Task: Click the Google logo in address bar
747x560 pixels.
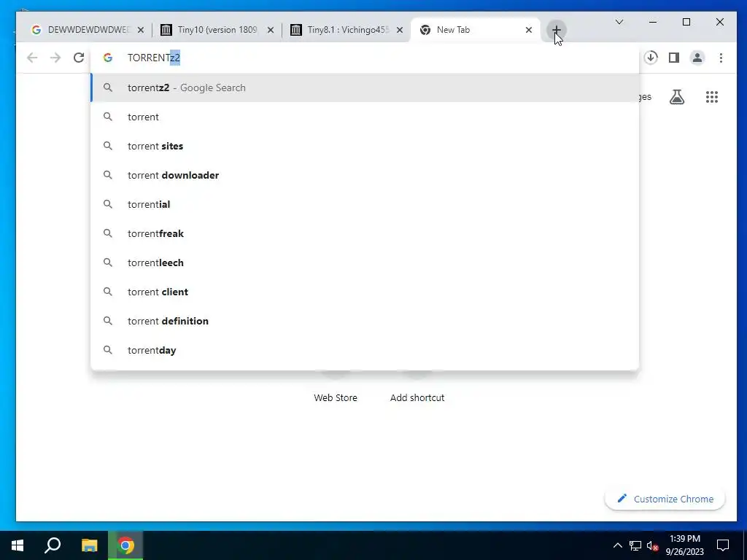Action: pyautogui.click(x=108, y=58)
